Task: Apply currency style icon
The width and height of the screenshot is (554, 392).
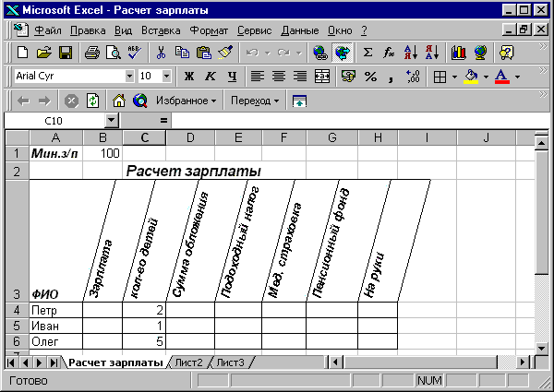Action: 348,77
